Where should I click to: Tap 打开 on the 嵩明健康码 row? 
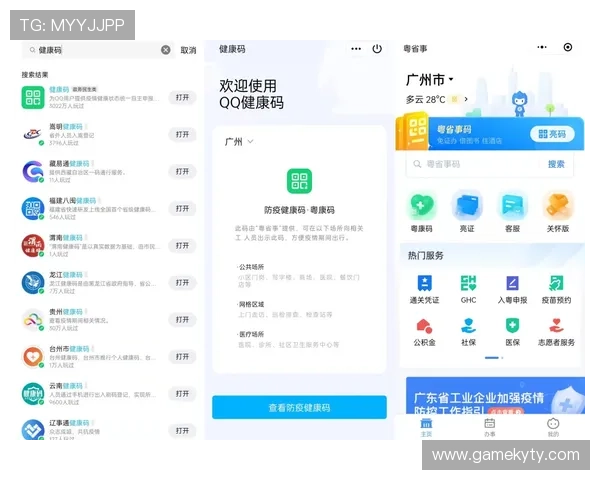pos(182,134)
